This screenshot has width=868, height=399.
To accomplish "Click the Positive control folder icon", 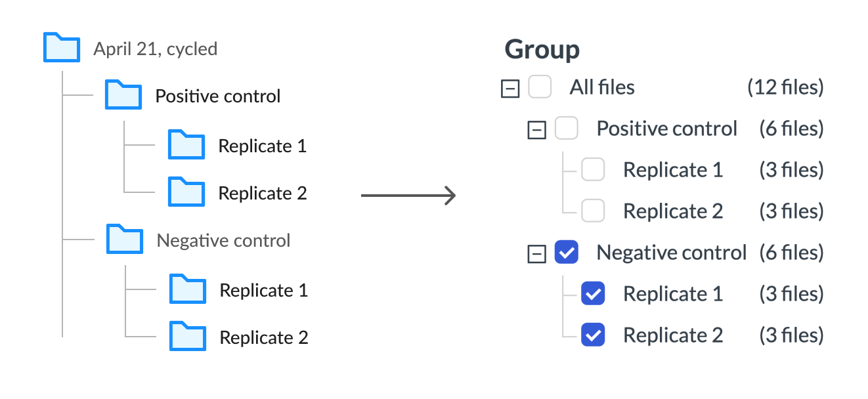I will (x=123, y=95).
